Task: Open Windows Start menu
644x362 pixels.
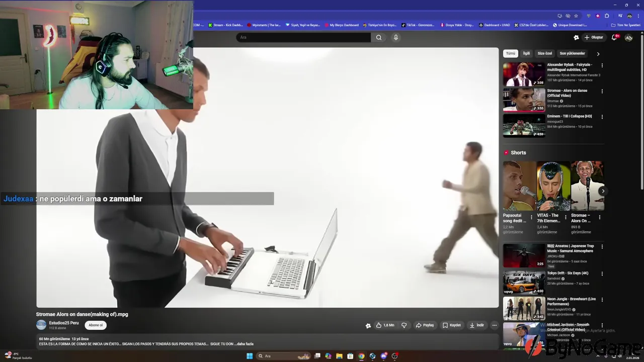Action: (x=250, y=356)
